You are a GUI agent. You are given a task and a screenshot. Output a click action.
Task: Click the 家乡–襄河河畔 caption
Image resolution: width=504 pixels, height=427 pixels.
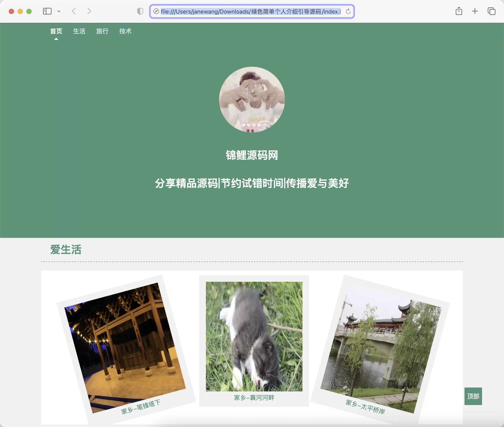pyautogui.click(x=254, y=398)
